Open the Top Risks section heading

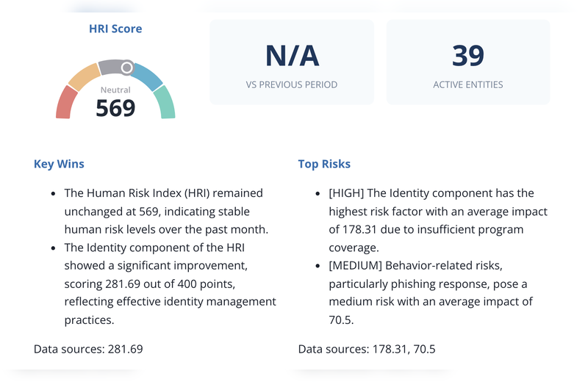pyautogui.click(x=324, y=164)
